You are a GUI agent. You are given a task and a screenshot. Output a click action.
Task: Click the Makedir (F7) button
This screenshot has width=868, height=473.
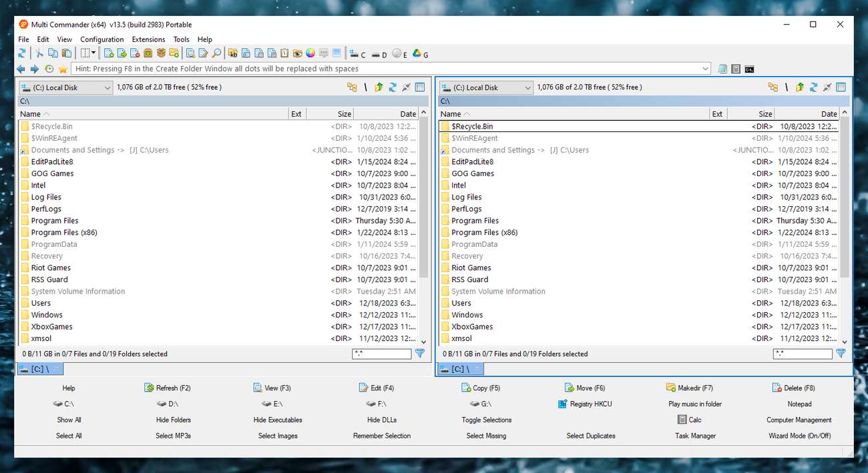point(690,388)
